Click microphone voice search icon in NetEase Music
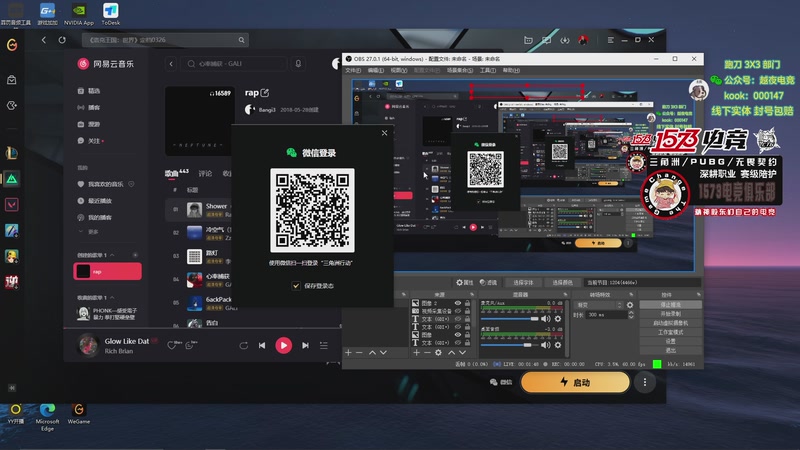This screenshot has width=800, height=450. 298,64
